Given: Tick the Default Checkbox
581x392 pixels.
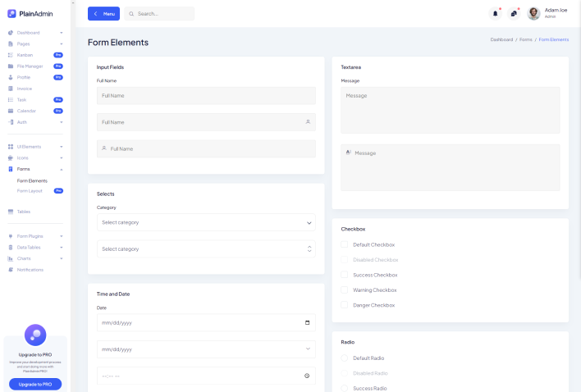Looking at the screenshot, I should [345, 244].
